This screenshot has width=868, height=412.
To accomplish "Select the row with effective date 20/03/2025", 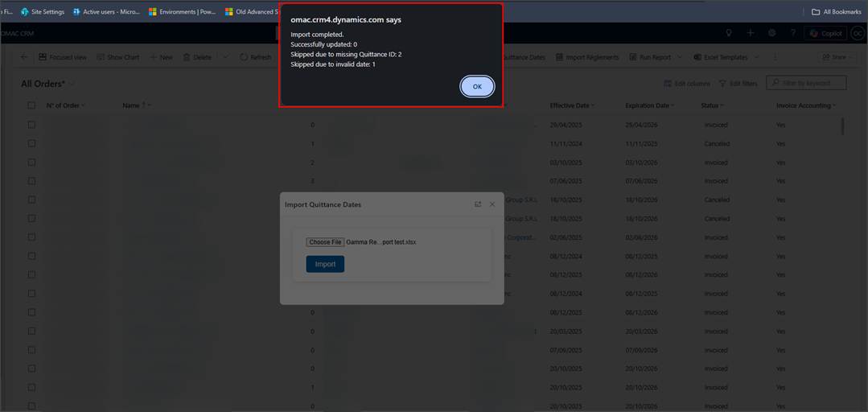I will 31,332.
